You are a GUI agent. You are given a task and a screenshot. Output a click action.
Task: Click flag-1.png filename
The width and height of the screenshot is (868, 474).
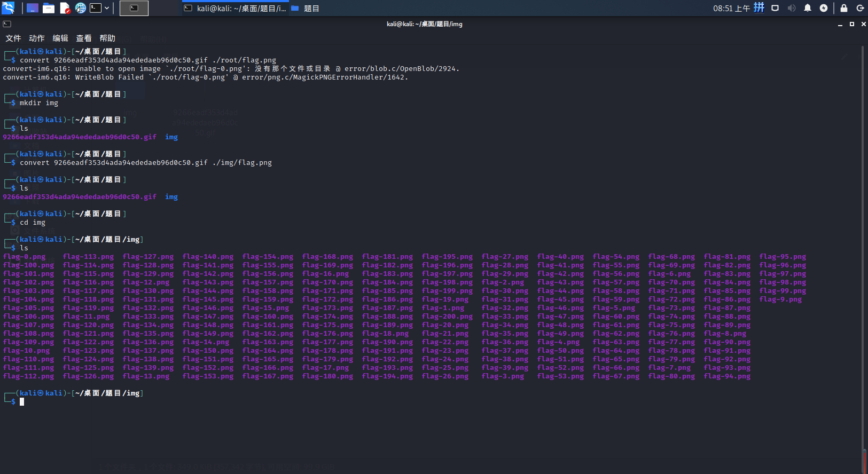[443, 308]
